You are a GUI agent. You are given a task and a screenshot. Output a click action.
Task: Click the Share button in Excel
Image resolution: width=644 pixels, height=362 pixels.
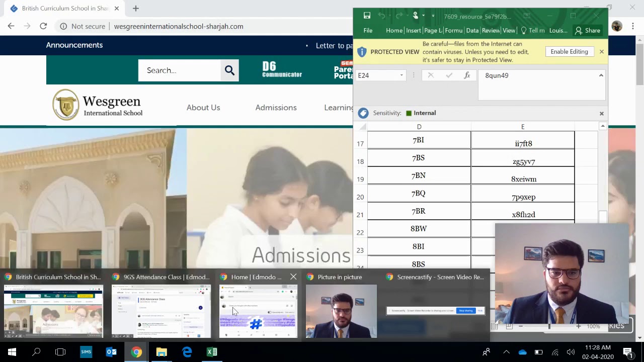(x=588, y=31)
